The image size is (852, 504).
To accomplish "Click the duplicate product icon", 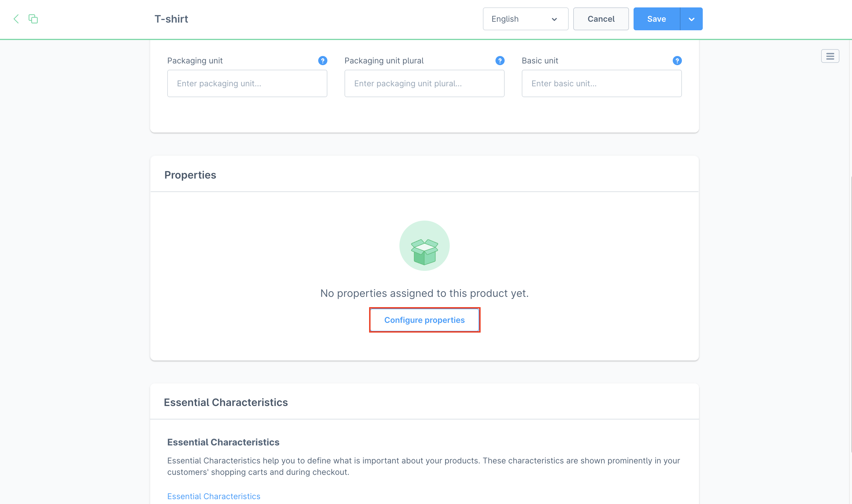I will click(33, 19).
